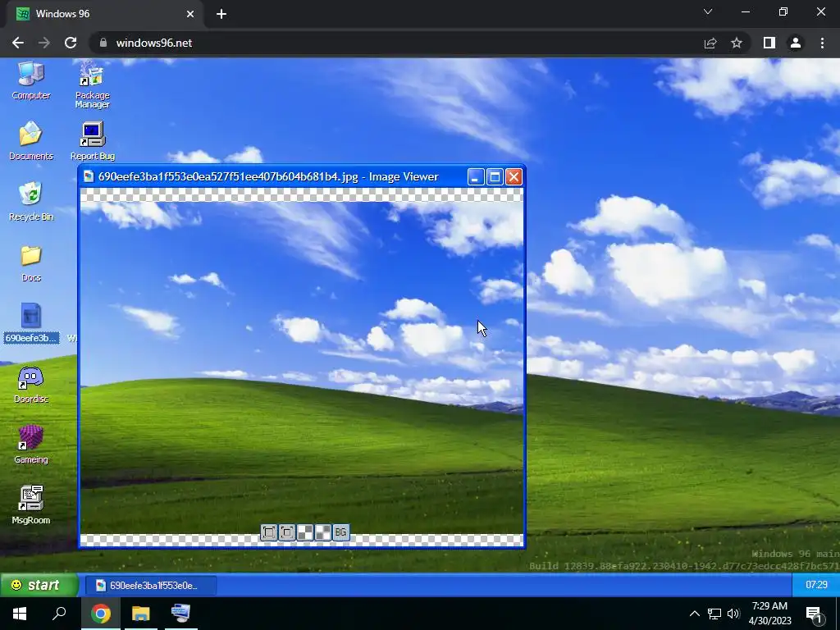Image resolution: width=840 pixels, height=630 pixels.
Task: Click the actual-size icon in Image Viewer
Action: click(287, 532)
